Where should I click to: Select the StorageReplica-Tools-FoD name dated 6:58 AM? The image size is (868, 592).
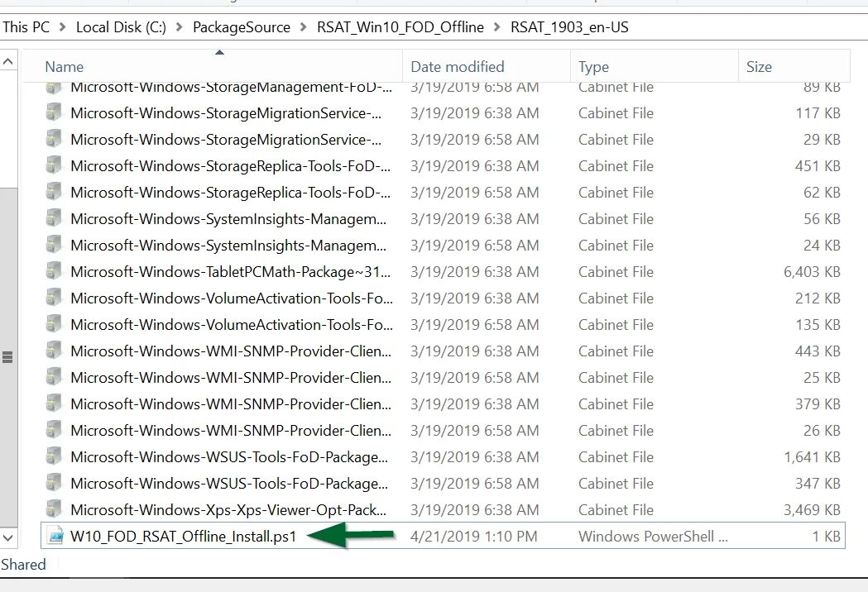click(230, 193)
